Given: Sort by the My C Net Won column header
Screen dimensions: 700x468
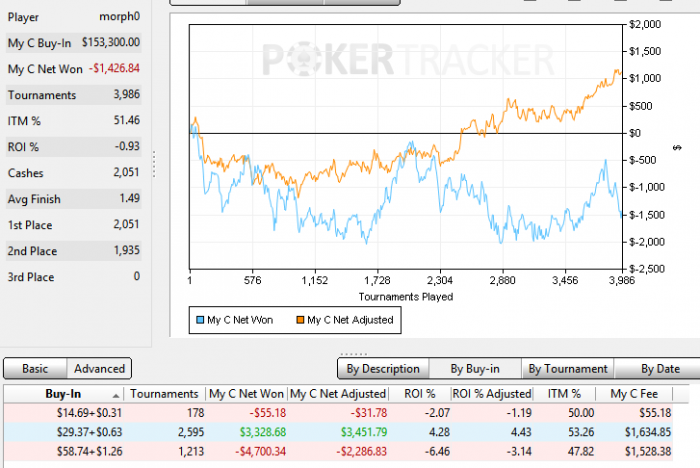Looking at the screenshot, I should [x=246, y=394].
